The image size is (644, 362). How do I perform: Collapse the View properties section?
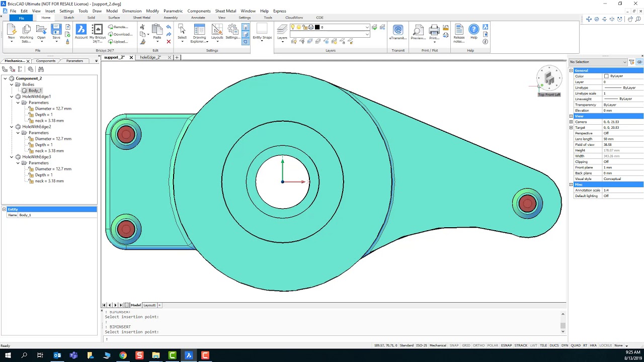[x=571, y=116]
